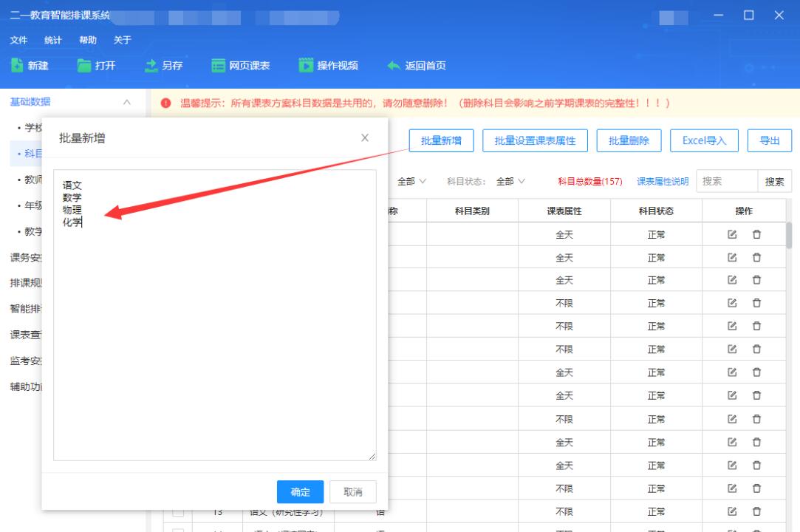This screenshot has height=532, width=800.
Task: Click the 导出 button
Action: 770,140
